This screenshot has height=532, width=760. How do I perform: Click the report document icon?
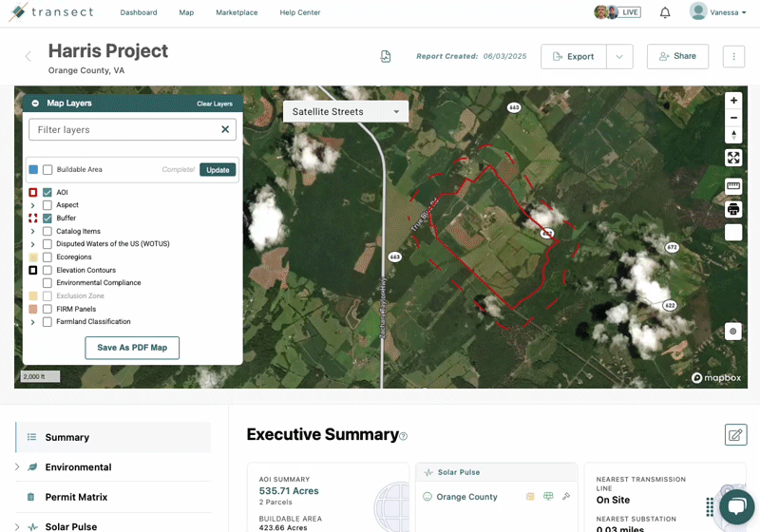(x=386, y=56)
